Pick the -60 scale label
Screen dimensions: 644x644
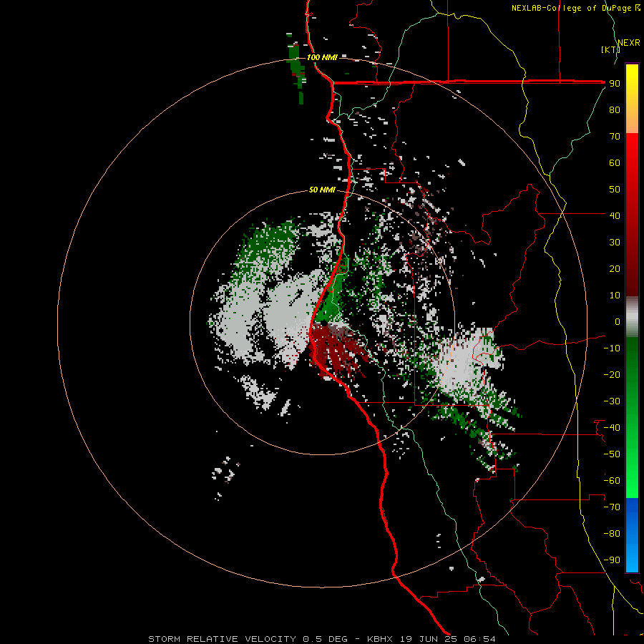[x=612, y=481]
